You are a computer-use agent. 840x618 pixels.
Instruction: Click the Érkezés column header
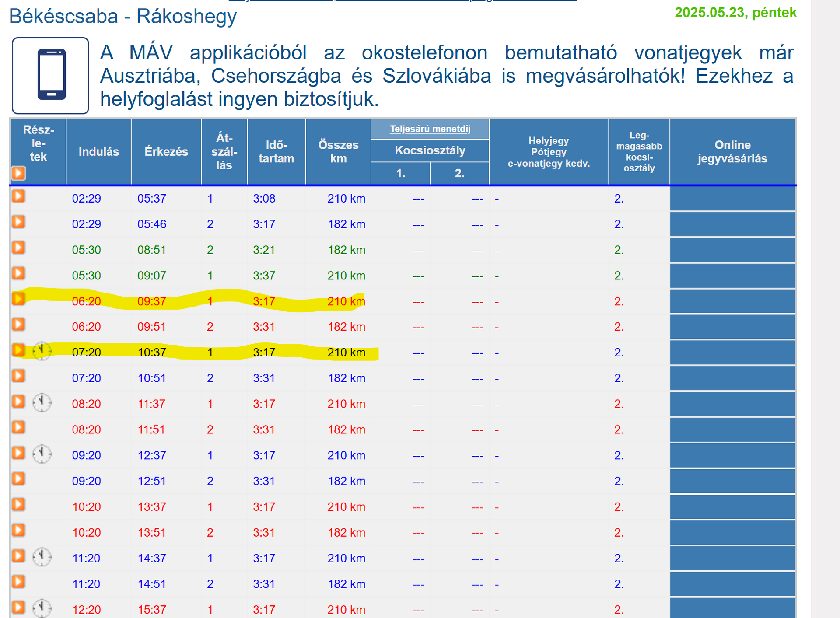pyautogui.click(x=166, y=152)
